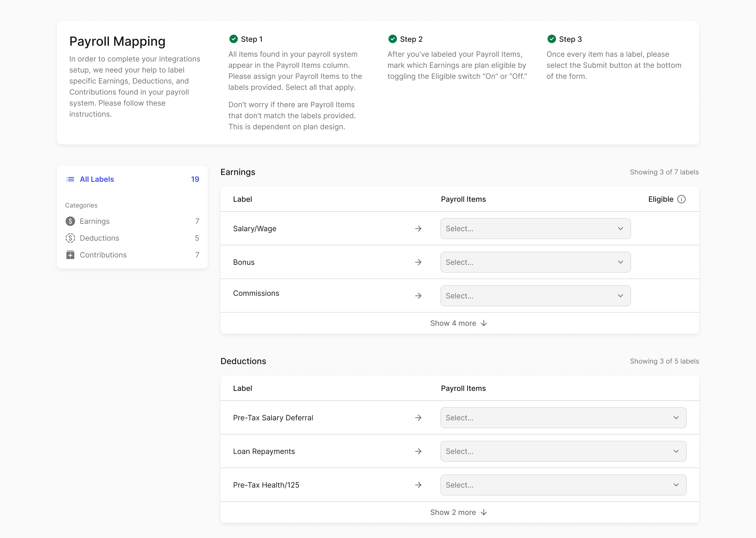Expand Deductions with Show 2 more
Image resolution: width=756 pixels, height=538 pixels.
pos(459,513)
